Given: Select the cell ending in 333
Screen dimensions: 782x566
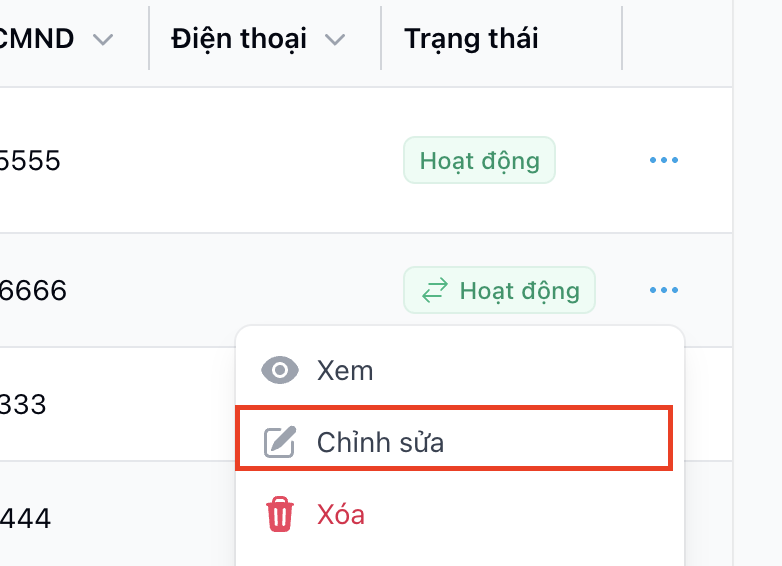Looking at the screenshot, I should (24, 404).
